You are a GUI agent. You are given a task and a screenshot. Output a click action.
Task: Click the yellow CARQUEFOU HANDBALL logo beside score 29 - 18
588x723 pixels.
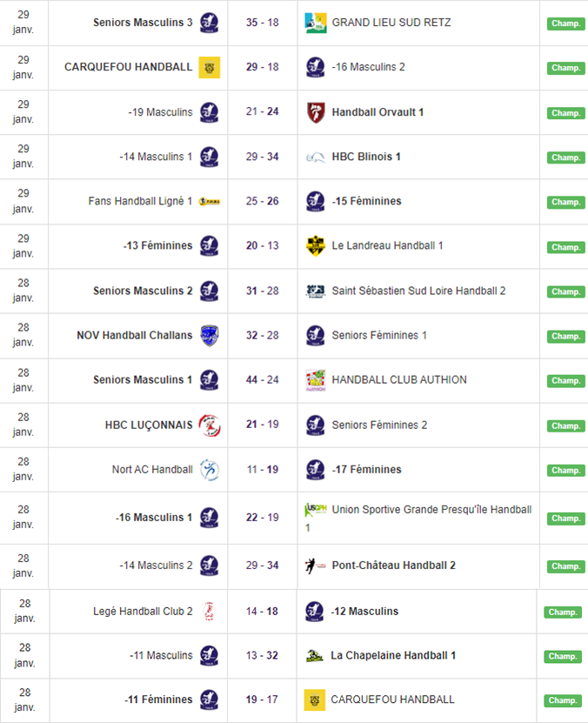[209, 68]
